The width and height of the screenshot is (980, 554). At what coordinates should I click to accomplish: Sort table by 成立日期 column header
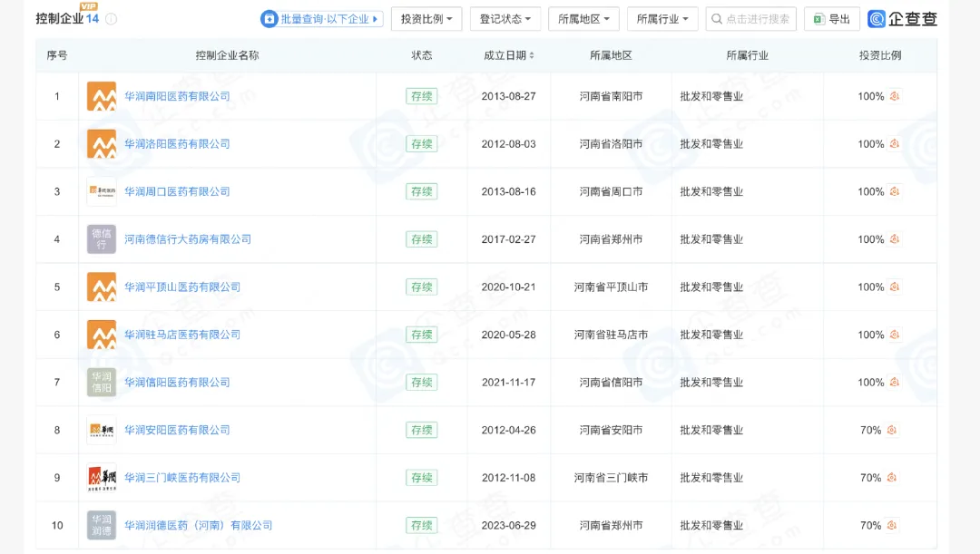click(x=509, y=55)
